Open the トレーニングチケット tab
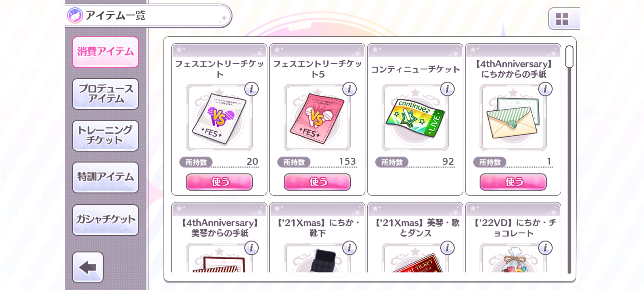 click(105, 136)
